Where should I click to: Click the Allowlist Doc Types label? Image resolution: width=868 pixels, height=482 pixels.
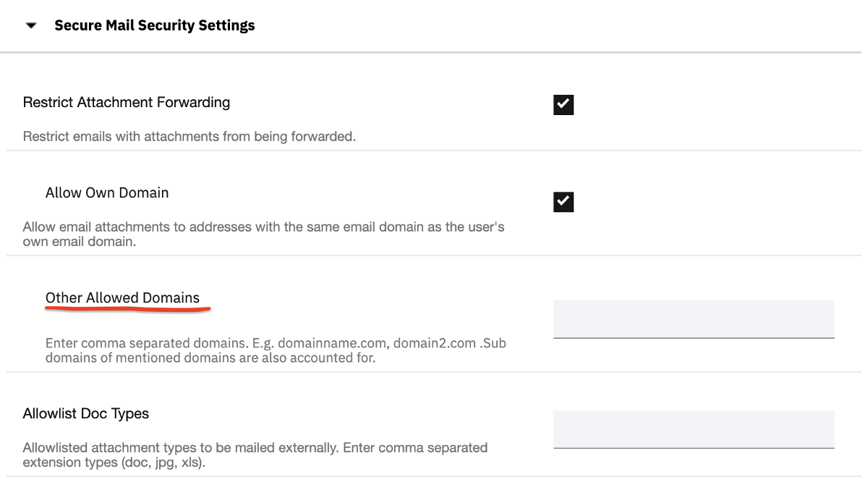pos(86,414)
